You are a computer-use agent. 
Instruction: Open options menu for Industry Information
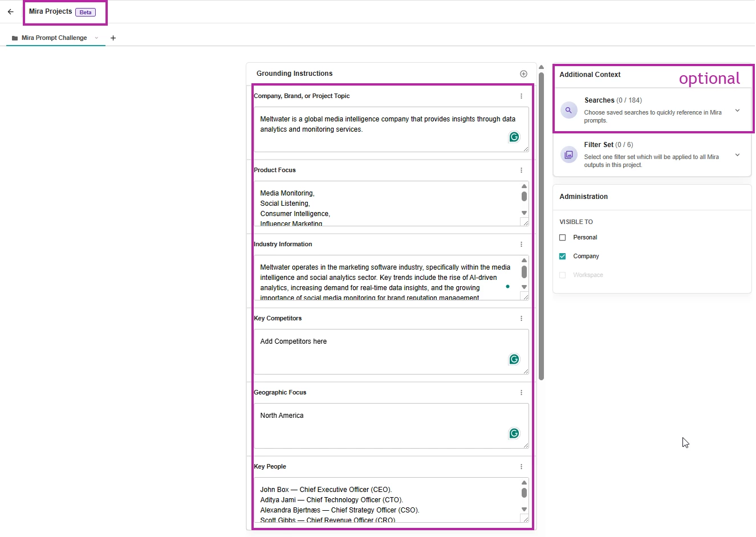point(521,245)
